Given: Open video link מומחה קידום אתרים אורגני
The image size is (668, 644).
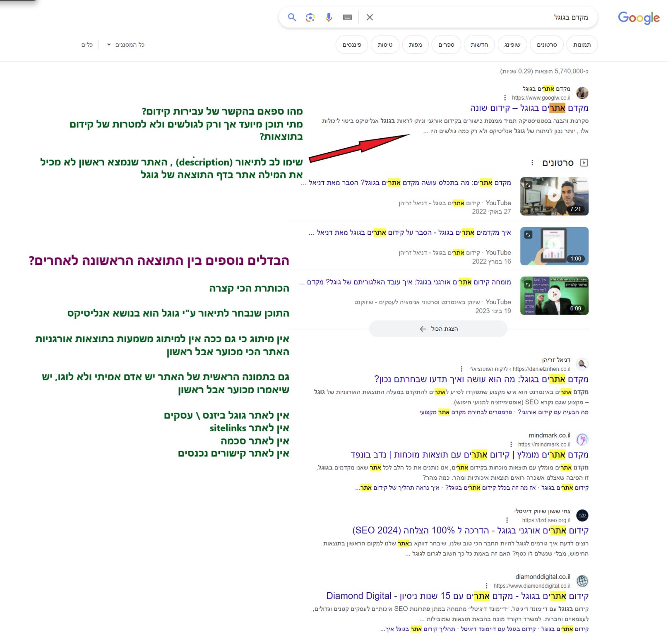Looking at the screenshot, I should (x=405, y=282).
